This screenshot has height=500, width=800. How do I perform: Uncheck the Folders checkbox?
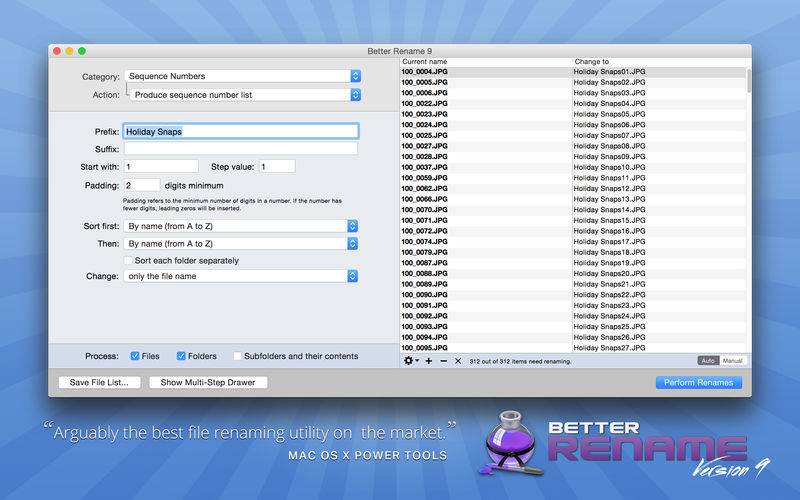(x=182, y=356)
